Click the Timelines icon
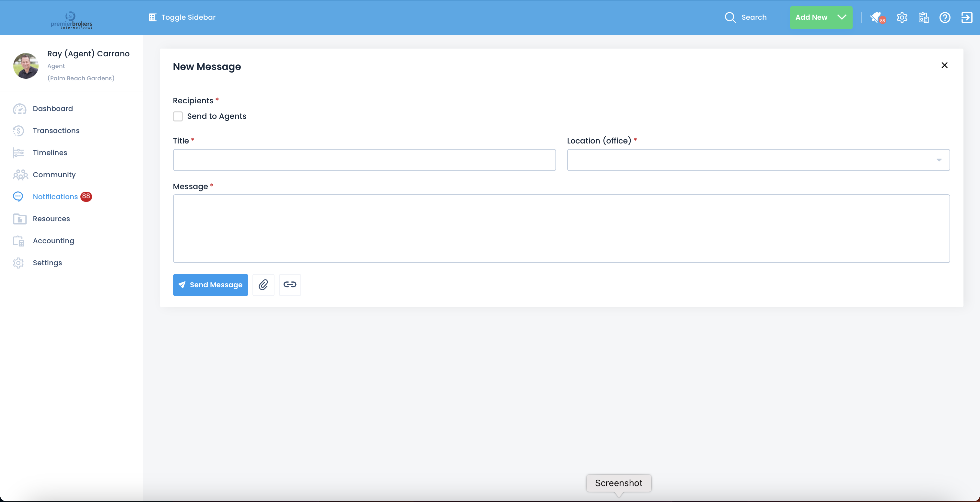This screenshot has height=502, width=980. pyautogui.click(x=18, y=153)
